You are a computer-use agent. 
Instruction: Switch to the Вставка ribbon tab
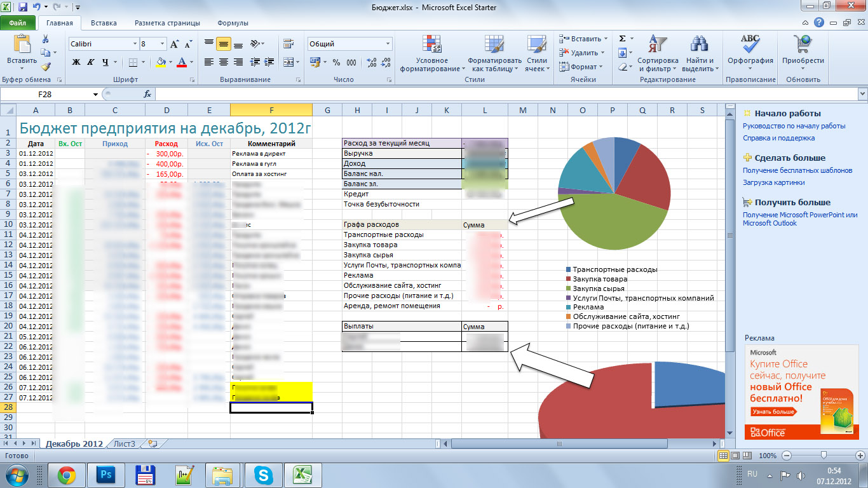(104, 23)
